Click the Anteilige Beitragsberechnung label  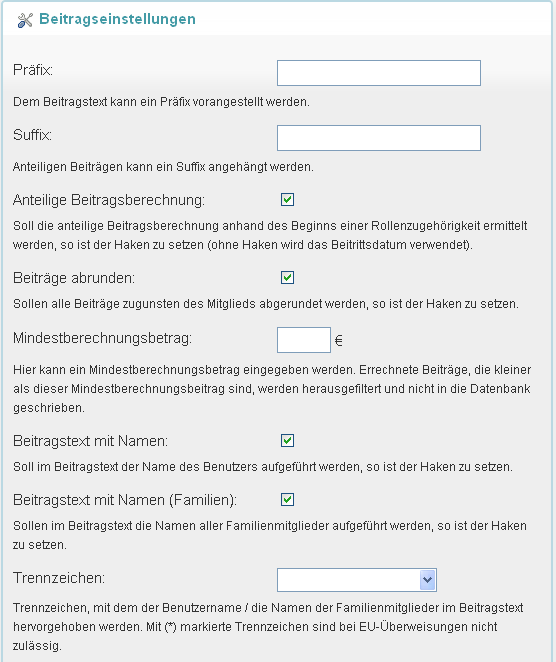[x=109, y=200]
